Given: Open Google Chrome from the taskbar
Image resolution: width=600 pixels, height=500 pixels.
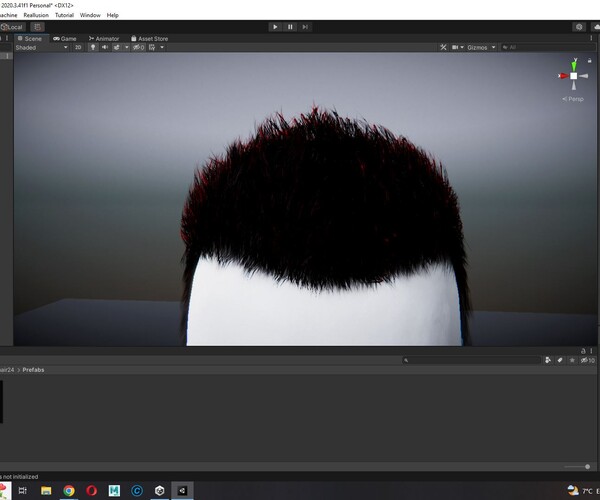Looking at the screenshot, I should pyautogui.click(x=69, y=490).
